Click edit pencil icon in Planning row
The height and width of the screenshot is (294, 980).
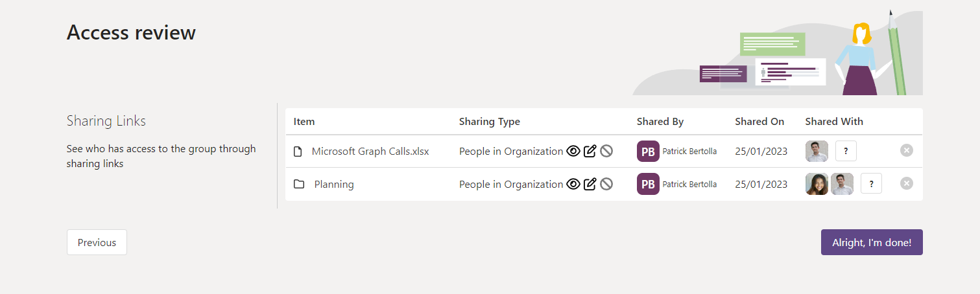(590, 184)
